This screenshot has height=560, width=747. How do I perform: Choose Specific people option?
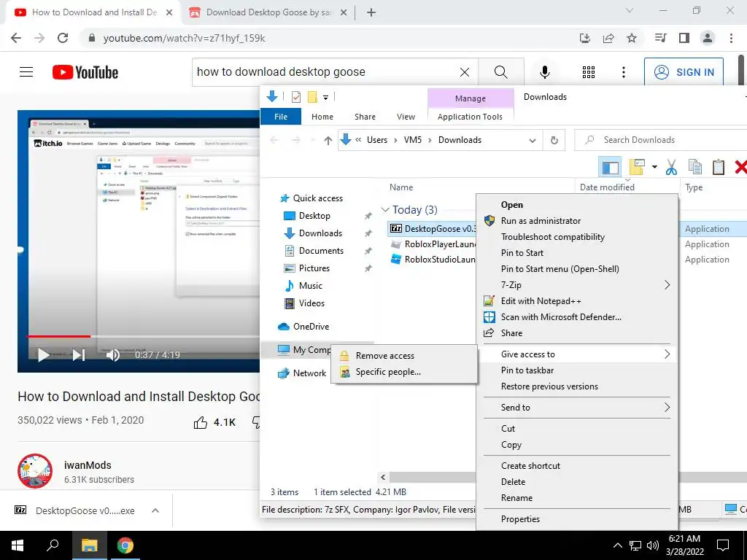click(404, 372)
